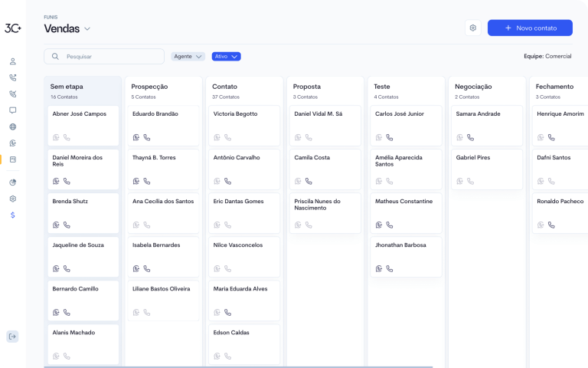Select the Sem etapa column header
Screen dimensions: 588x368
[67, 87]
